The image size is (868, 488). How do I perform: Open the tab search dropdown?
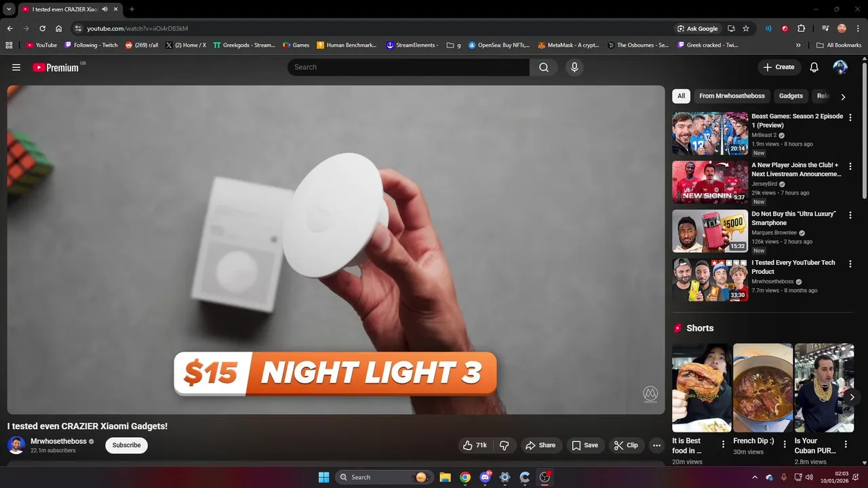pyautogui.click(x=9, y=9)
